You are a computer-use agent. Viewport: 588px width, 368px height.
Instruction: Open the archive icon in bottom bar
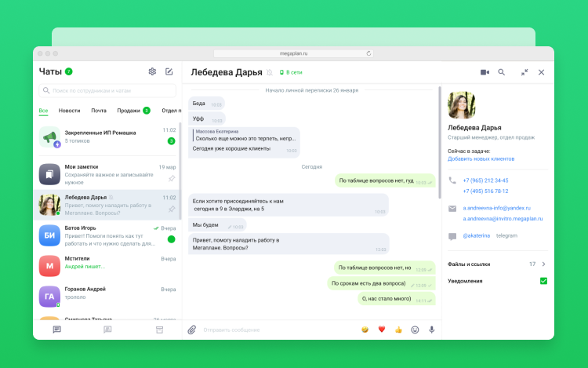(x=160, y=330)
